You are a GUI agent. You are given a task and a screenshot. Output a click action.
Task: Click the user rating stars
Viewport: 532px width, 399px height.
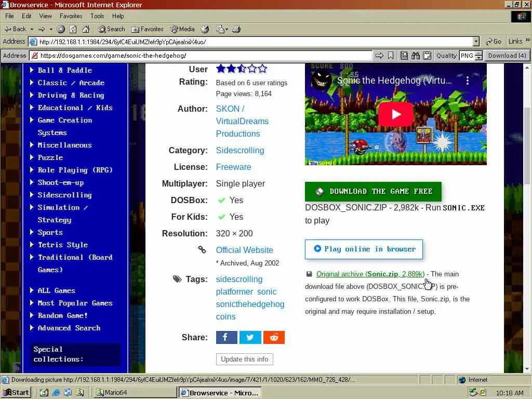point(242,69)
